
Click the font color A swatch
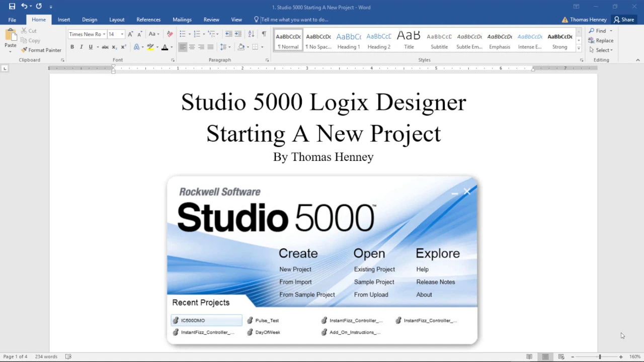click(165, 47)
